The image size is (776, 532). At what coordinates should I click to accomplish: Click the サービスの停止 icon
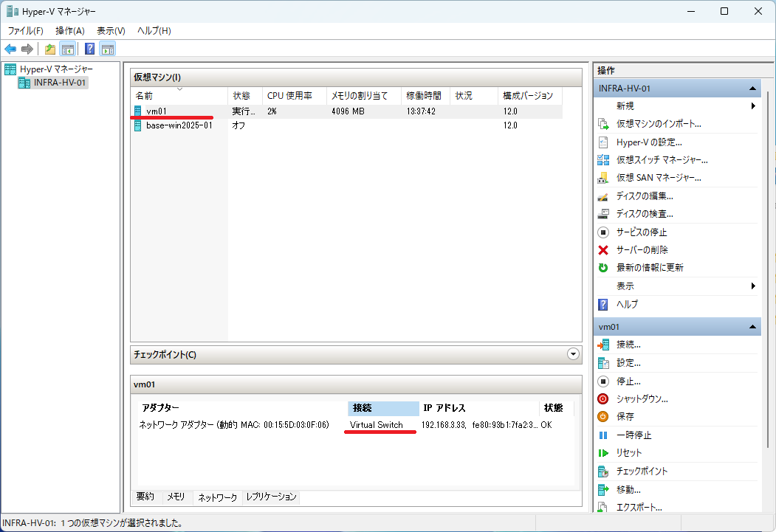[602, 232]
